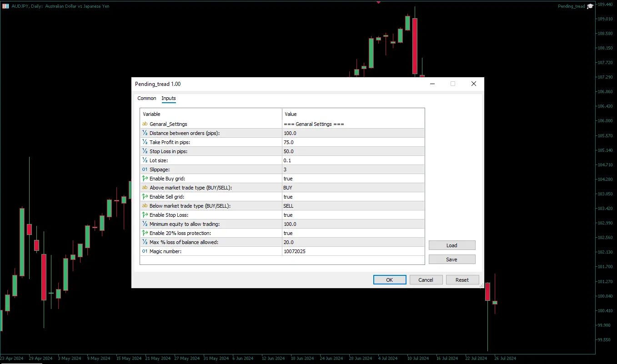Viewport: 617px width, 364px height.
Task: Click the flag icon beside Enable Sell grid
Action: pyautogui.click(x=145, y=196)
